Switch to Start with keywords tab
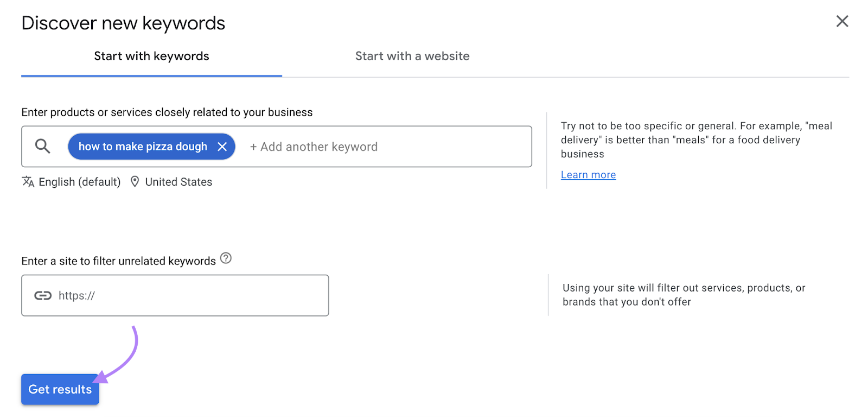The width and height of the screenshot is (868, 418). pyautogui.click(x=151, y=56)
